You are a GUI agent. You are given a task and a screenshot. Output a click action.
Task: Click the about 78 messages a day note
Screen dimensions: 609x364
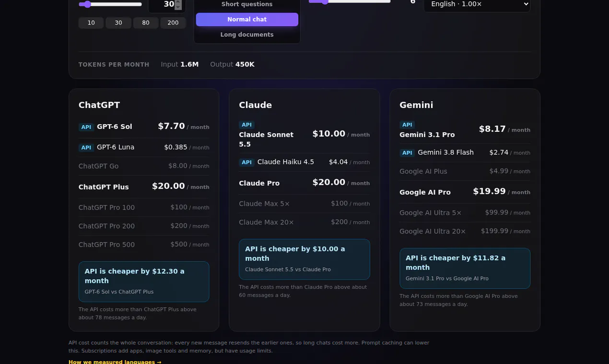(x=138, y=314)
